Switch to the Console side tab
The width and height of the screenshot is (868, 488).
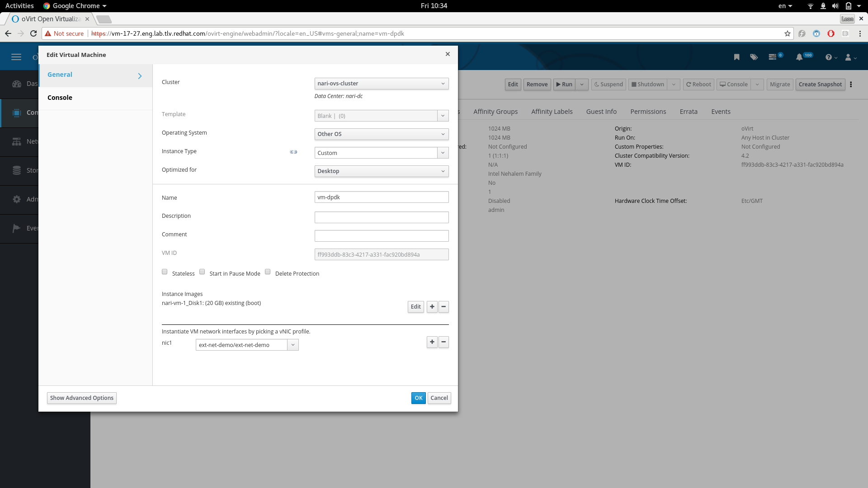[x=60, y=98]
